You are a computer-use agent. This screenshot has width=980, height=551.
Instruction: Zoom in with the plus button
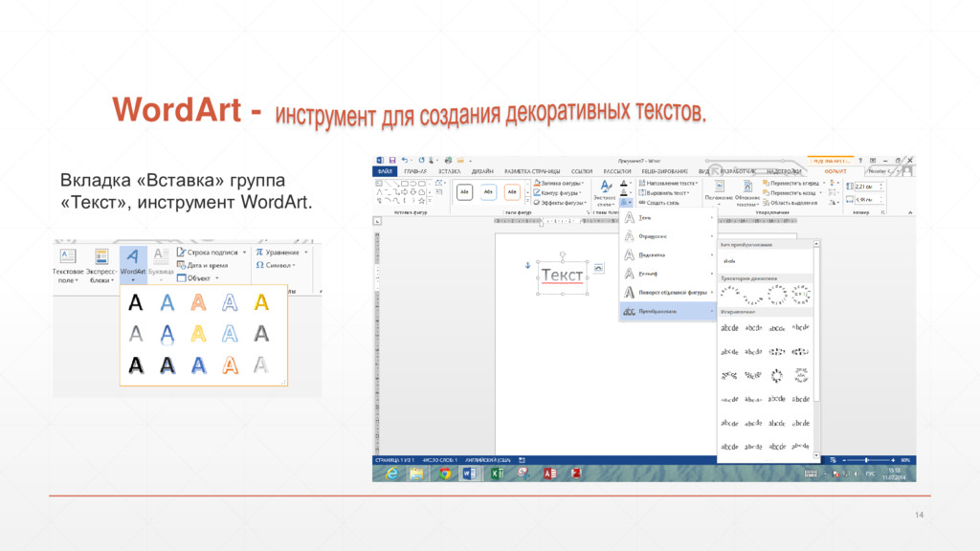[893, 460]
